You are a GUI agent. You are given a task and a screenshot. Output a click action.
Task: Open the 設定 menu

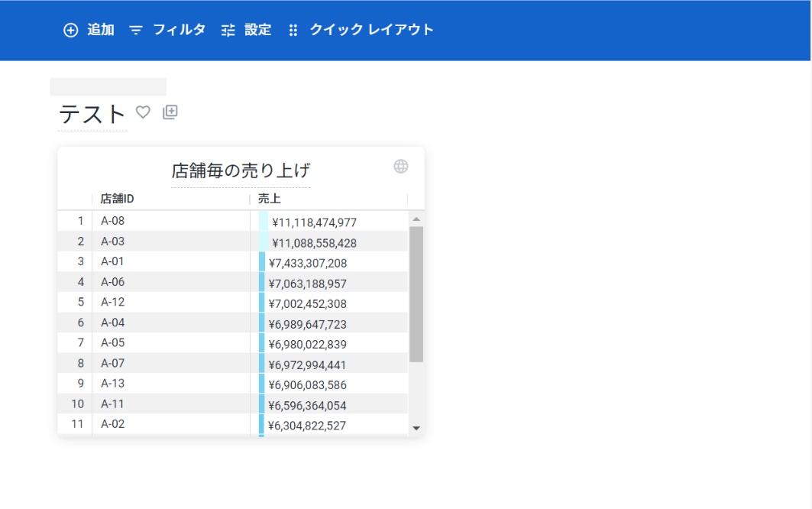[257, 30]
